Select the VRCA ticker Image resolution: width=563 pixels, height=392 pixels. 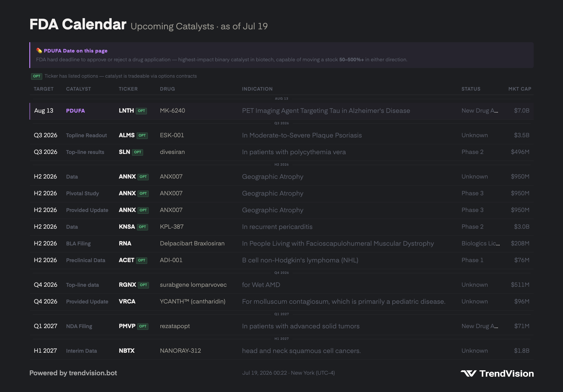[x=127, y=301]
